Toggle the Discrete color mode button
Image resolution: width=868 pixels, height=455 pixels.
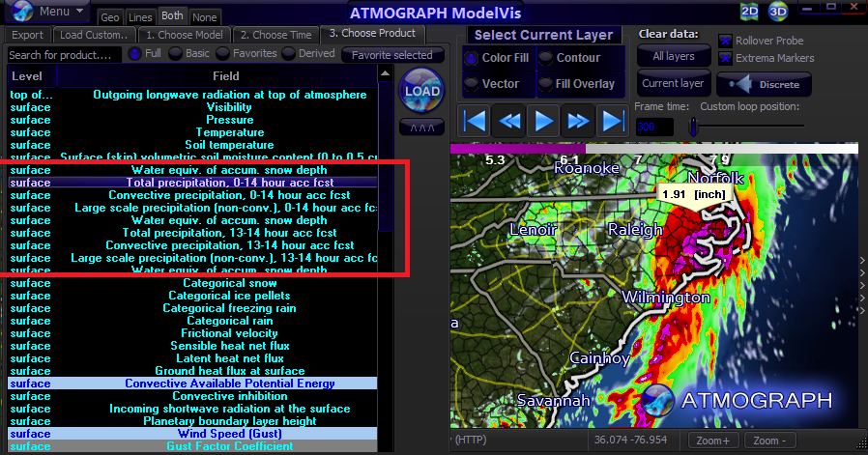click(x=764, y=85)
